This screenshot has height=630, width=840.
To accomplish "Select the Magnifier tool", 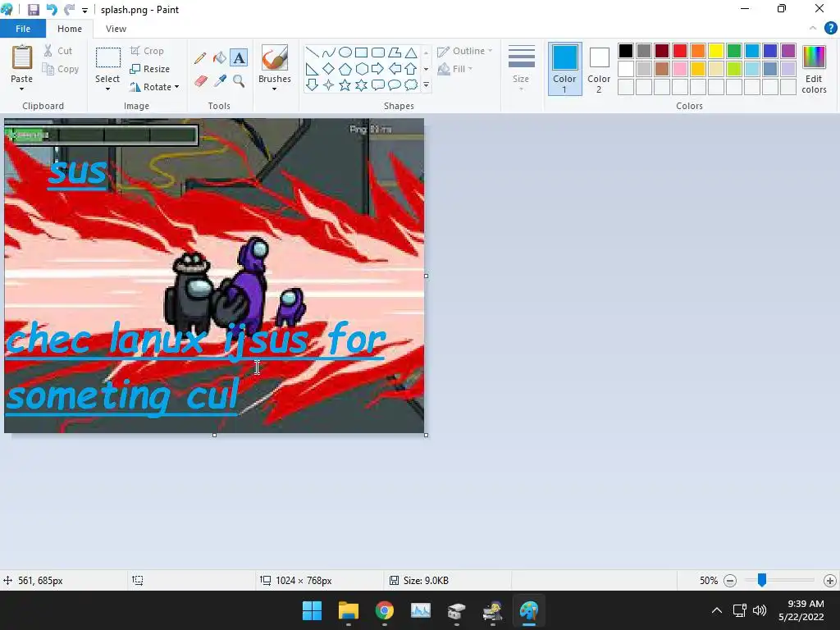I will coord(239,81).
